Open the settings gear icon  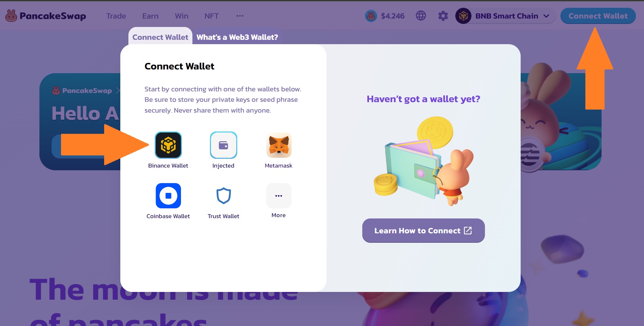(x=443, y=16)
